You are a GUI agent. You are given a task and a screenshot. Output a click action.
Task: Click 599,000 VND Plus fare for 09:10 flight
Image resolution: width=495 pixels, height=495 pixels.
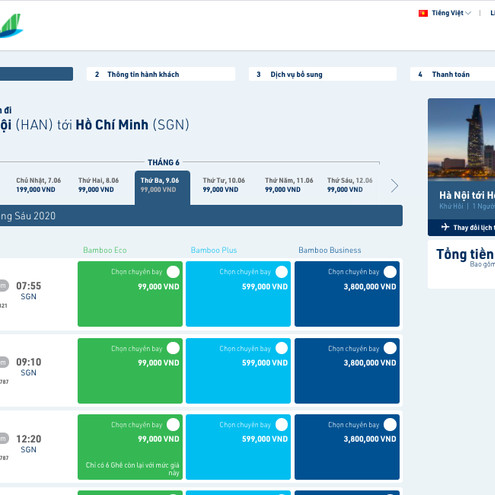point(265,363)
